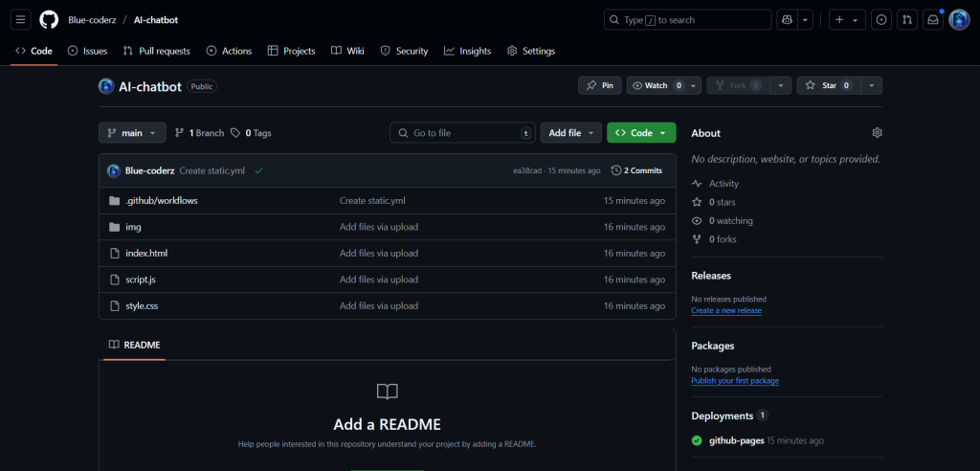Expand the Star lists dropdown arrow
This screenshot has width=980, height=471.
click(x=872, y=86)
